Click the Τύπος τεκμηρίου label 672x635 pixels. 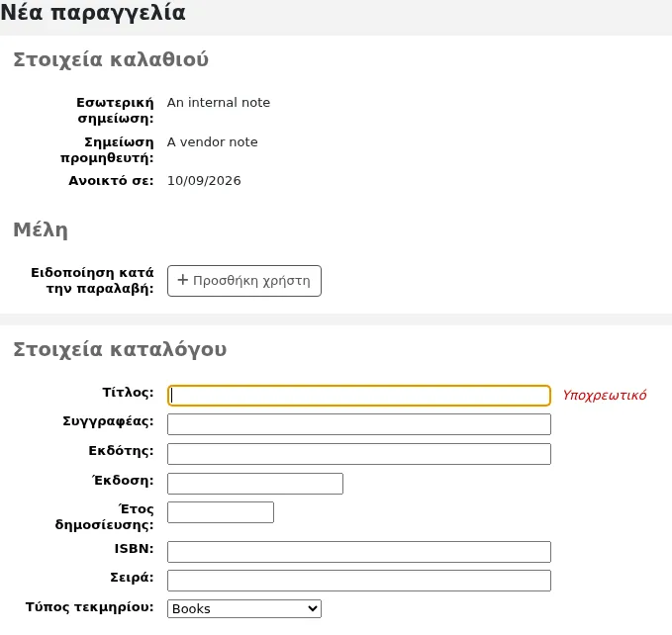90,607
